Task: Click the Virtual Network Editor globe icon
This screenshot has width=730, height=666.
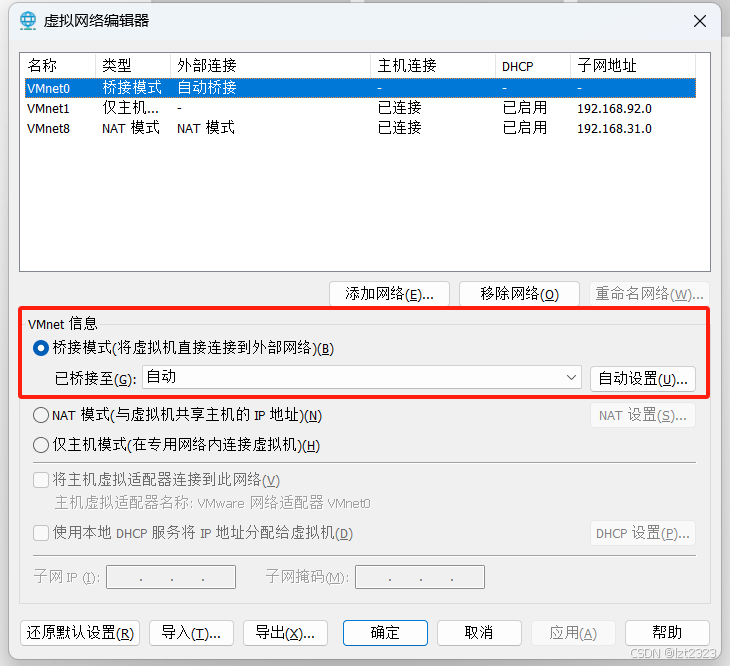Action: pyautogui.click(x=28, y=20)
